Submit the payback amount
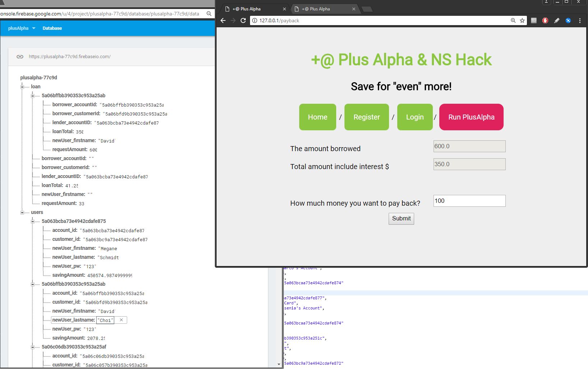Screen dimensions: 588x369 pos(401,219)
